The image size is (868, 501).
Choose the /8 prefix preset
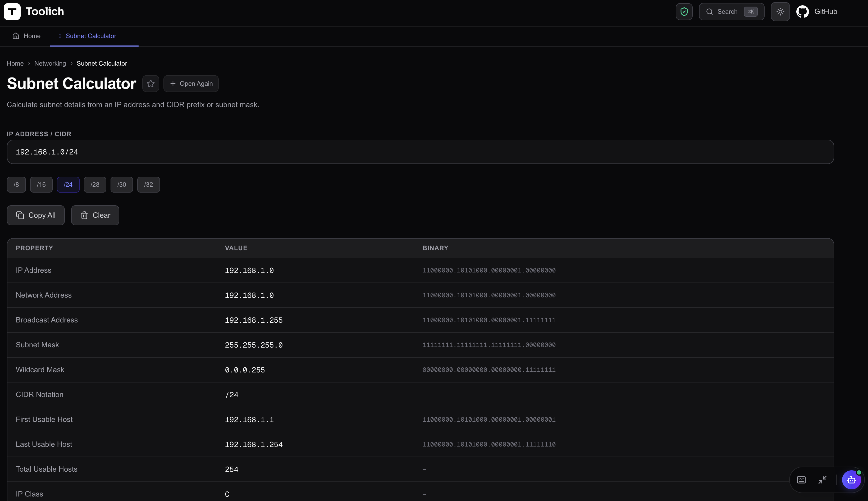[16, 185]
